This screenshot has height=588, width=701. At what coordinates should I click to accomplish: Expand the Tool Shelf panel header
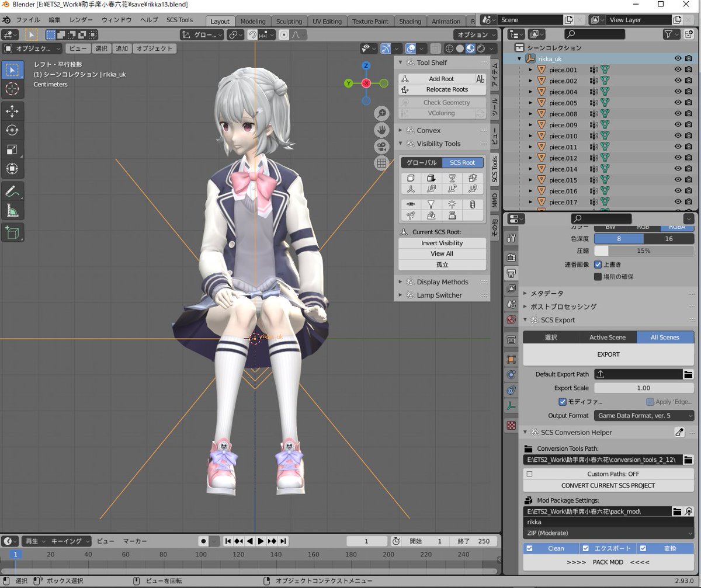click(x=442, y=62)
